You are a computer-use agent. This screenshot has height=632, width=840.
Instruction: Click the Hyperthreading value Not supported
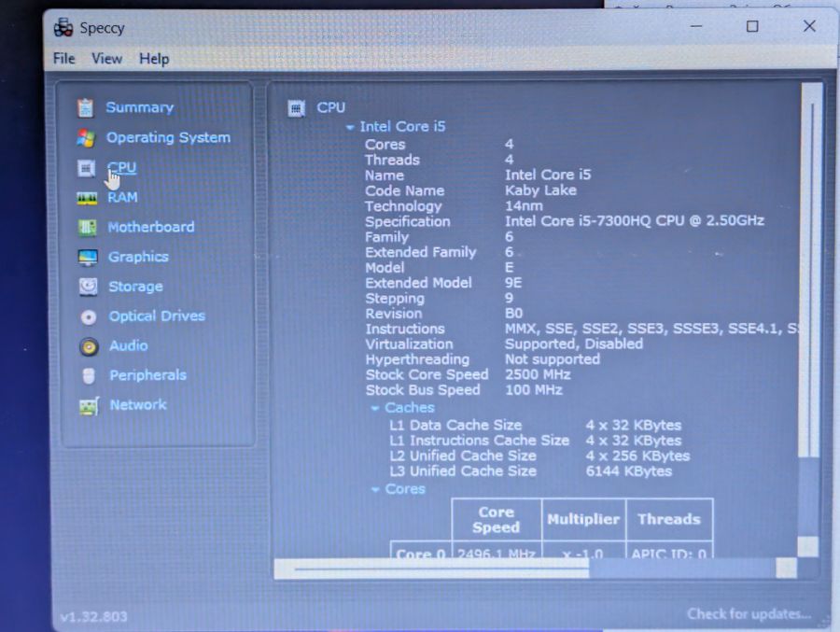(x=553, y=359)
